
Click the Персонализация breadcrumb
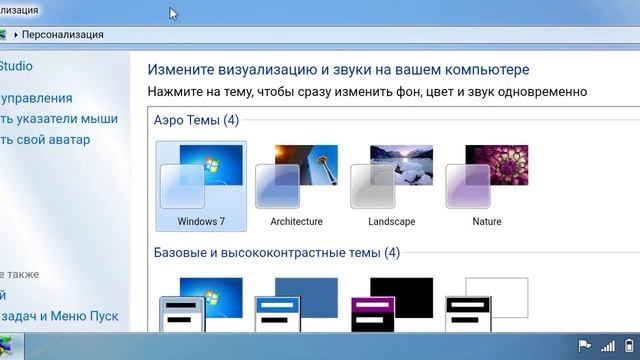(62, 35)
